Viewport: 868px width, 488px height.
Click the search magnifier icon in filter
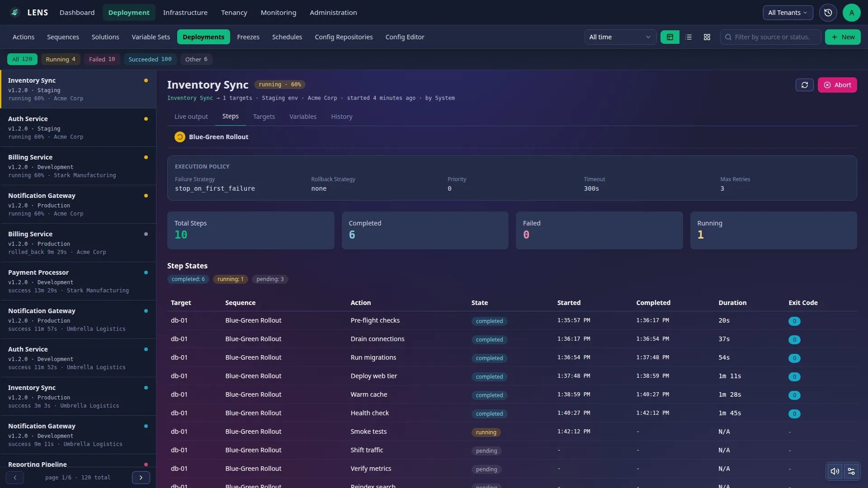point(728,37)
